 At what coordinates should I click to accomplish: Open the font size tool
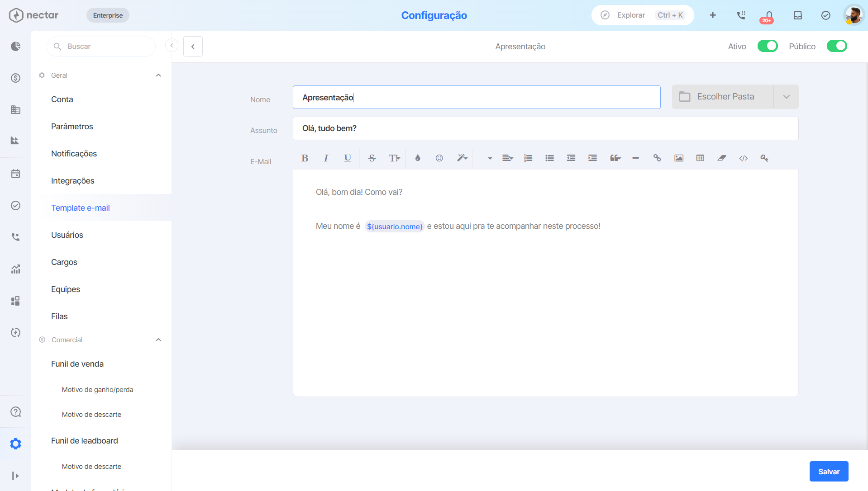click(x=394, y=158)
